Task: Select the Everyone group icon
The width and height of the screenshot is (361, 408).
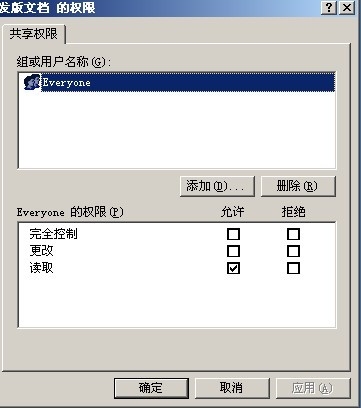Action: pyautogui.click(x=32, y=82)
